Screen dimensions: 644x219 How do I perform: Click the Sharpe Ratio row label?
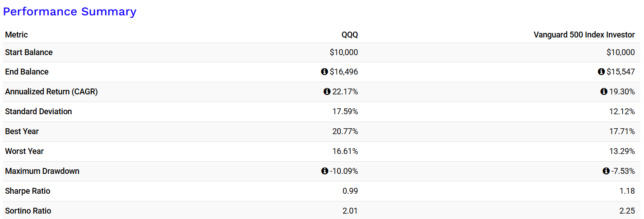pos(28,191)
